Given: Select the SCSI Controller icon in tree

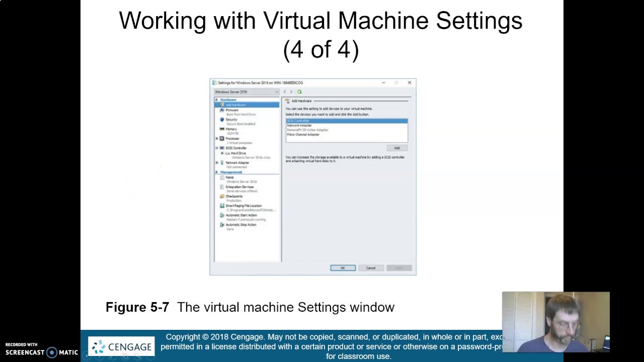Looking at the screenshot, I should pyautogui.click(x=222, y=148).
